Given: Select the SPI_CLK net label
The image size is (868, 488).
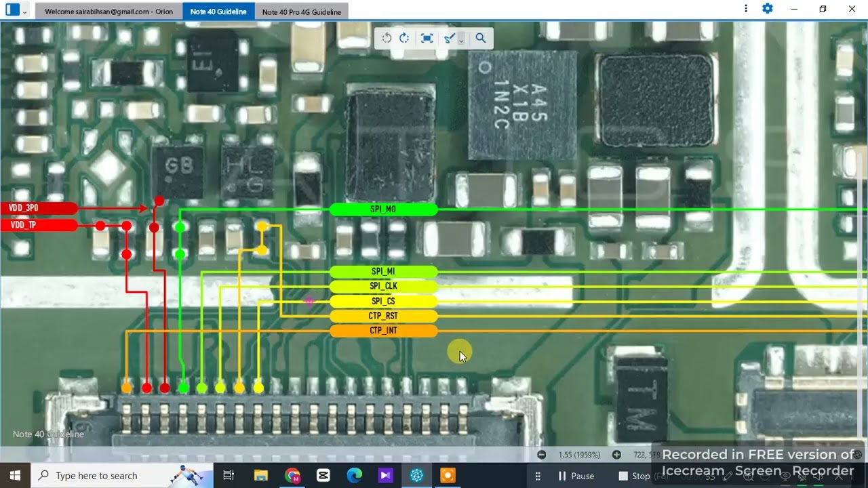Looking at the screenshot, I should (383, 286).
